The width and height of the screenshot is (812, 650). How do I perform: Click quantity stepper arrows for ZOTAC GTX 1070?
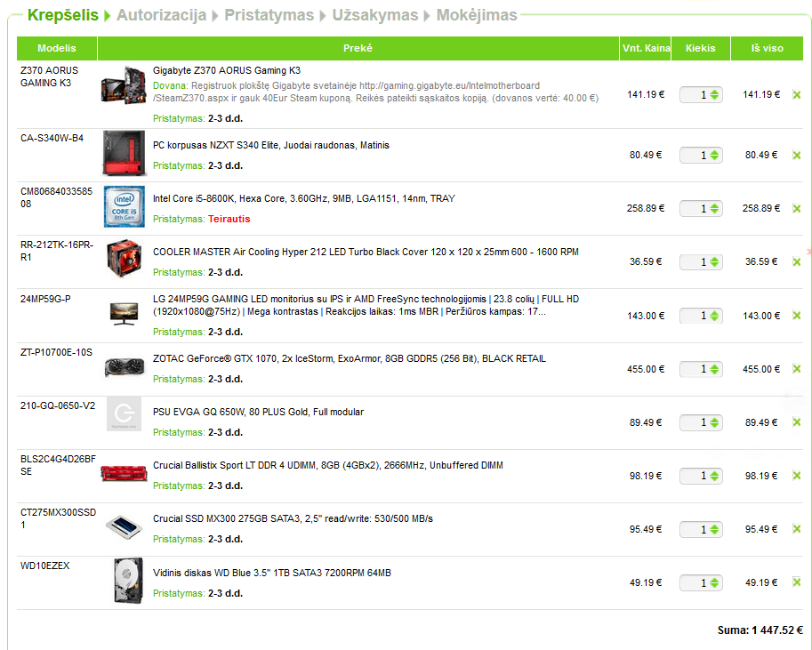pos(715,369)
